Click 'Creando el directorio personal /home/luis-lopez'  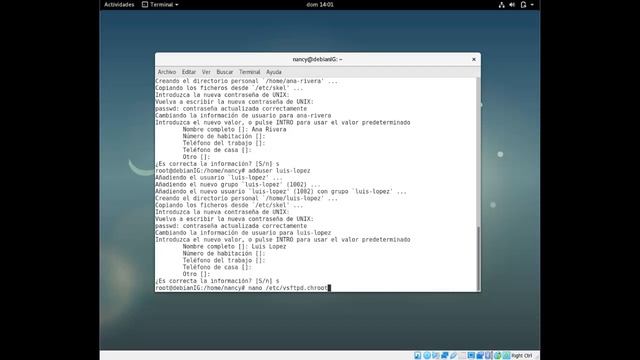click(x=247, y=198)
